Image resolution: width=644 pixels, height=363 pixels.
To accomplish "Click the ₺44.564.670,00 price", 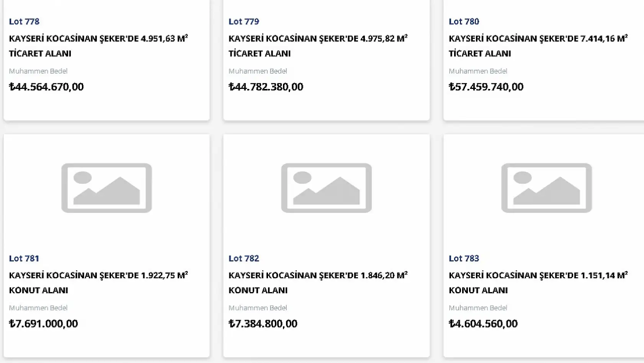I will 46,87.
